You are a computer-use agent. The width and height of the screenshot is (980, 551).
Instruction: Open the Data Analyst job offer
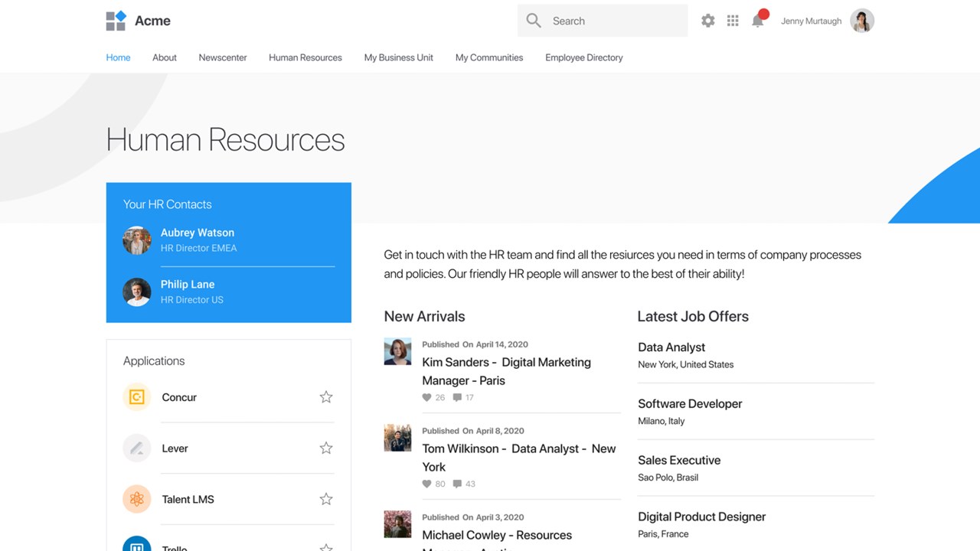(x=671, y=347)
